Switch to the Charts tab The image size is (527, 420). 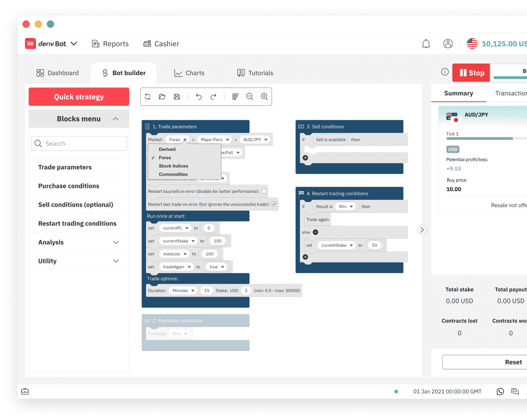coord(189,73)
